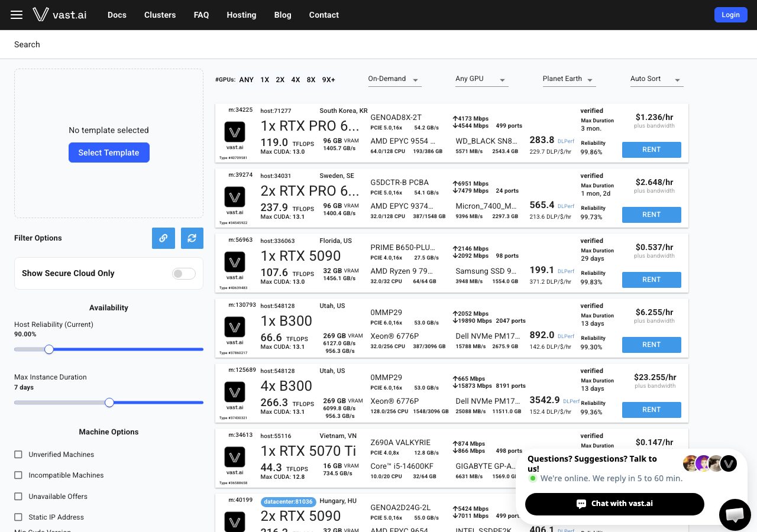Click the host:336063 label
Image resolution: width=757 pixels, height=532 pixels.
click(278, 241)
